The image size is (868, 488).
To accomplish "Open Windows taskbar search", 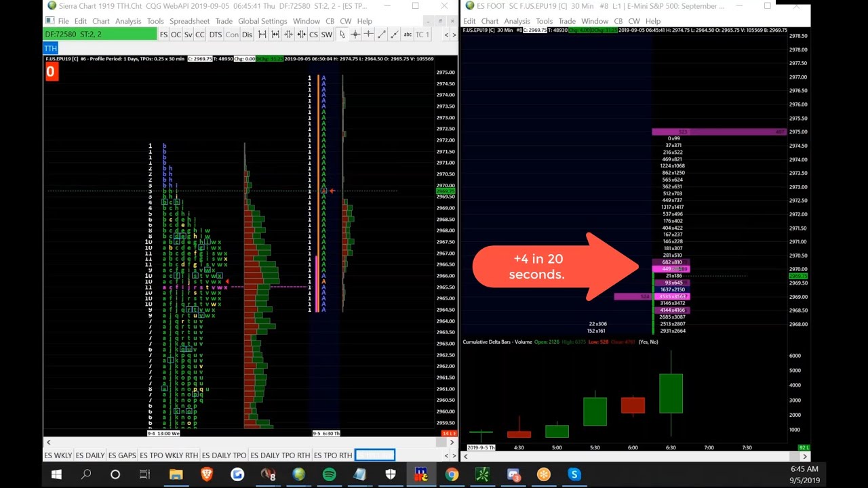I will 86,474.
